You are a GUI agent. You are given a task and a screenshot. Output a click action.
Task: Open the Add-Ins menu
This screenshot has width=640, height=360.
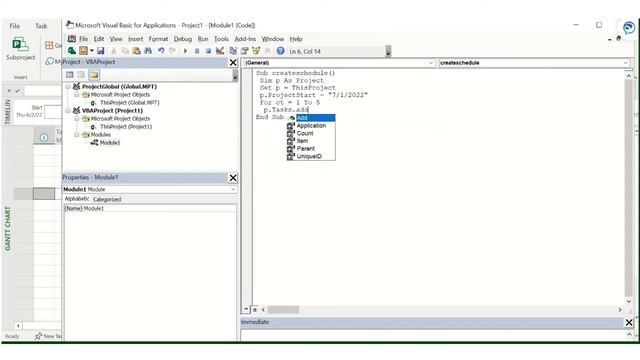pos(245,39)
